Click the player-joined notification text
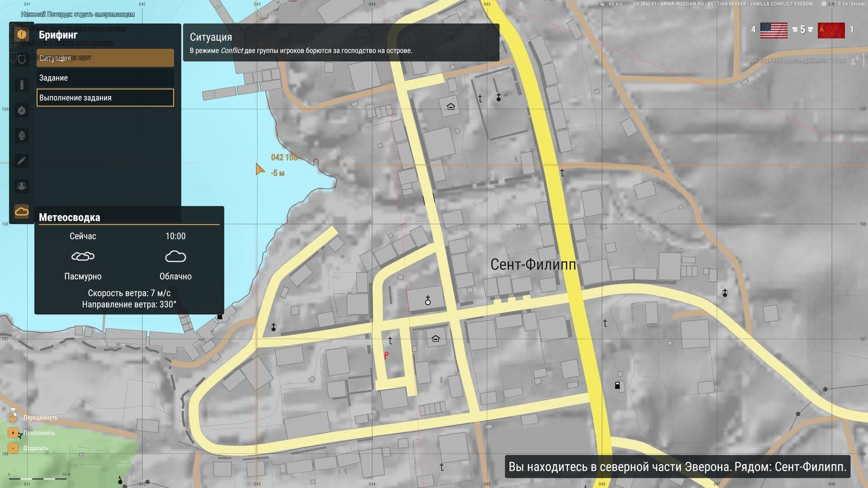This screenshot has width=868, height=488. click(793, 60)
